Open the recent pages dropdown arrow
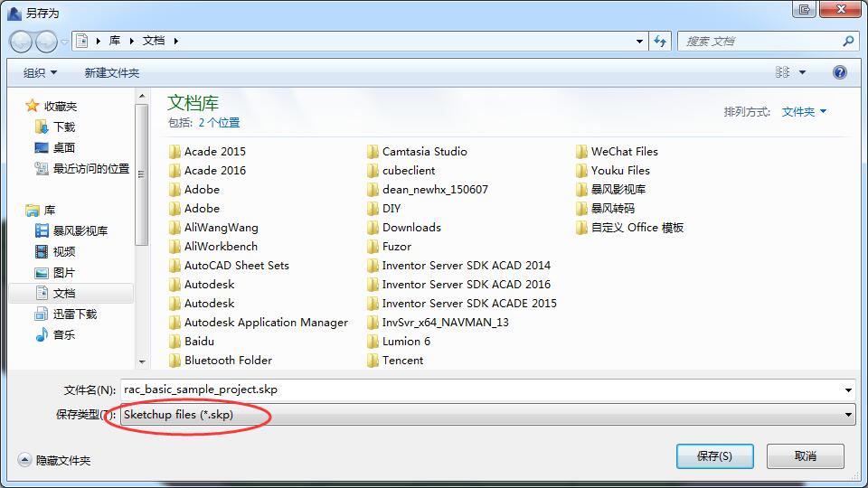 (x=65, y=42)
